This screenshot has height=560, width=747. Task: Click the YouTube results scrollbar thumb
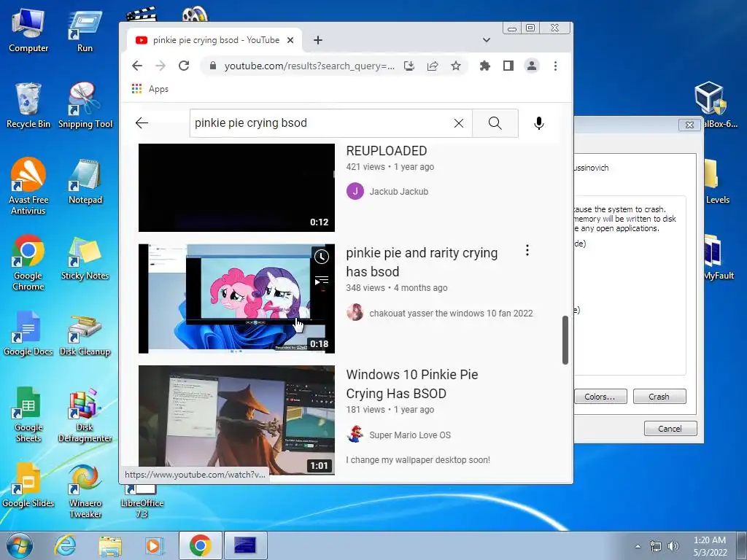[x=565, y=340]
